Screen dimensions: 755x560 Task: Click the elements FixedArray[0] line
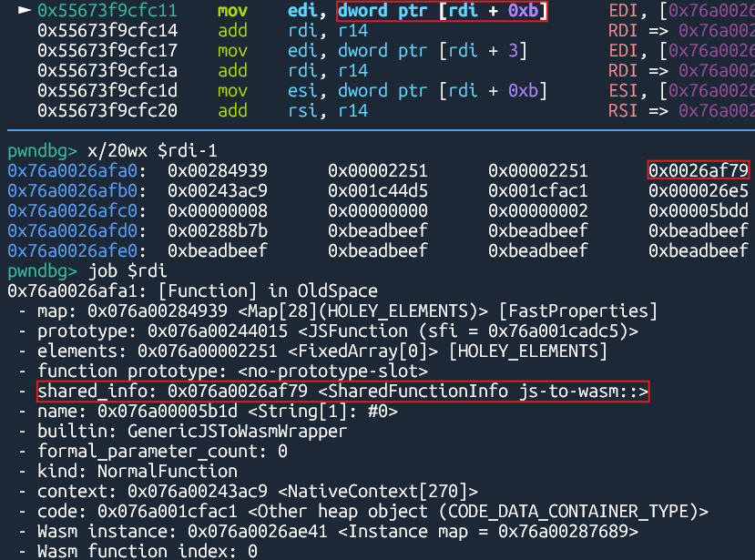pos(321,351)
